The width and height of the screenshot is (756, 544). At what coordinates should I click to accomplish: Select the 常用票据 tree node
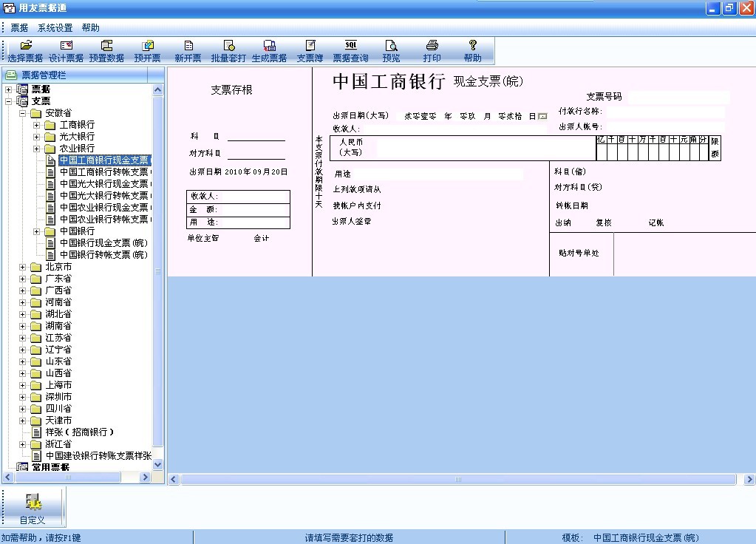pos(51,467)
